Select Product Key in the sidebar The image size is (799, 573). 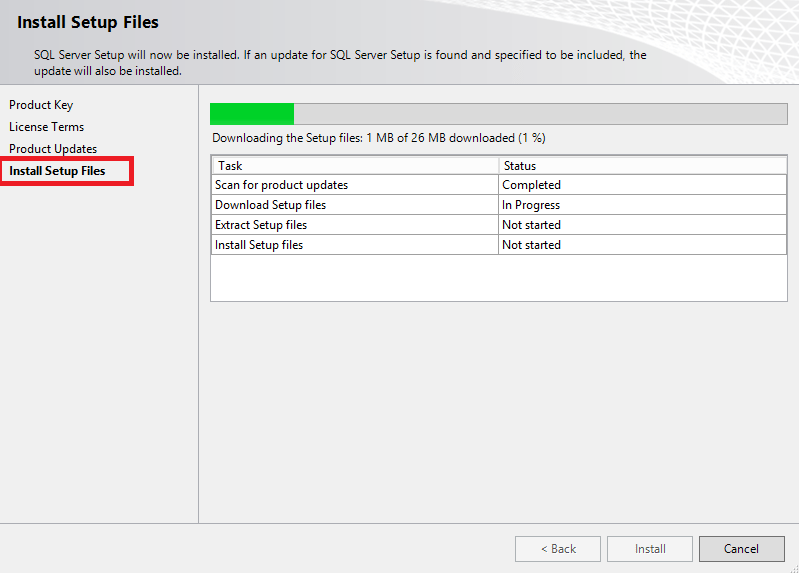[x=41, y=105]
